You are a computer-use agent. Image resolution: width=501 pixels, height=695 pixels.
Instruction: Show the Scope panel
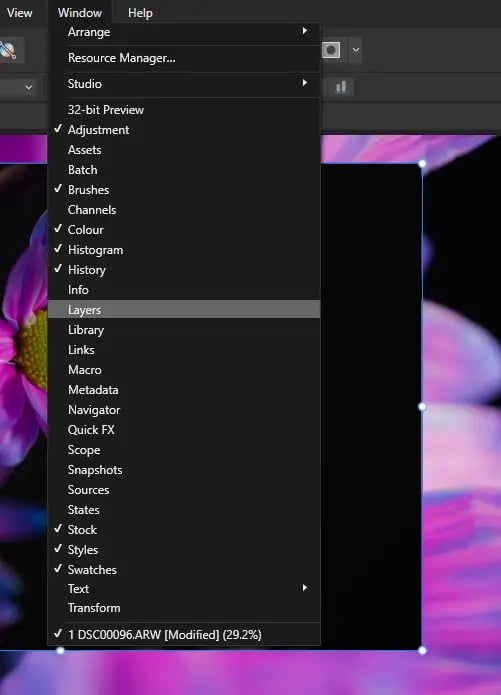[x=184, y=450]
